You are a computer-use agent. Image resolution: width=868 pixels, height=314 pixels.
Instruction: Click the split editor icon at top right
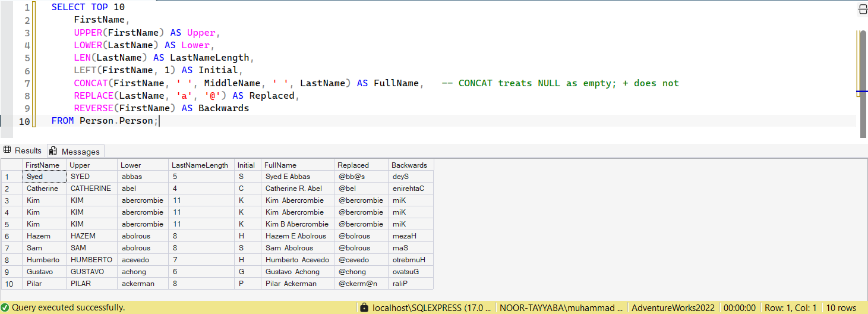click(x=863, y=9)
